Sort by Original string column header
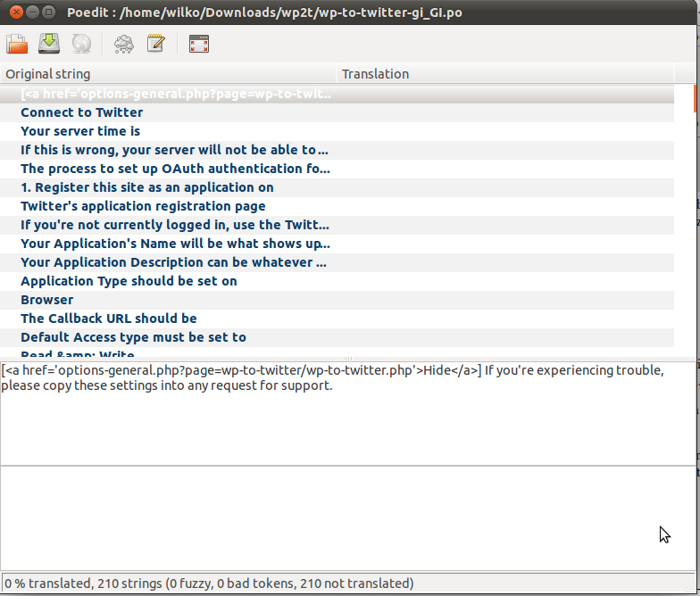Image resolution: width=700 pixels, height=596 pixels. pos(168,73)
